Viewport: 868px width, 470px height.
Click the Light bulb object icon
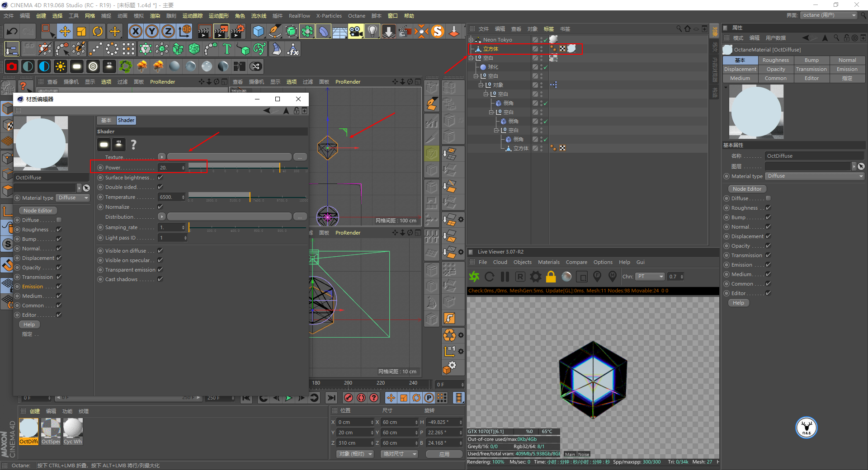coord(372,31)
